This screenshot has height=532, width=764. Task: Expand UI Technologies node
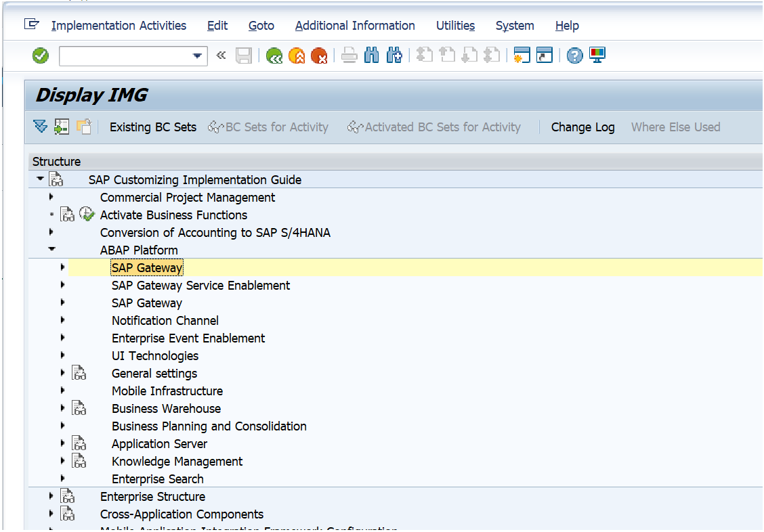(x=63, y=355)
